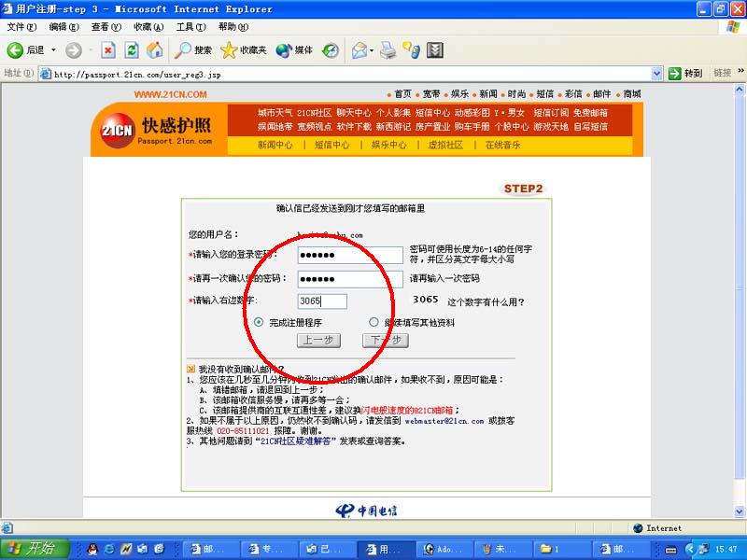
Task: Click the verification number field containing 3065
Action: pos(322,301)
